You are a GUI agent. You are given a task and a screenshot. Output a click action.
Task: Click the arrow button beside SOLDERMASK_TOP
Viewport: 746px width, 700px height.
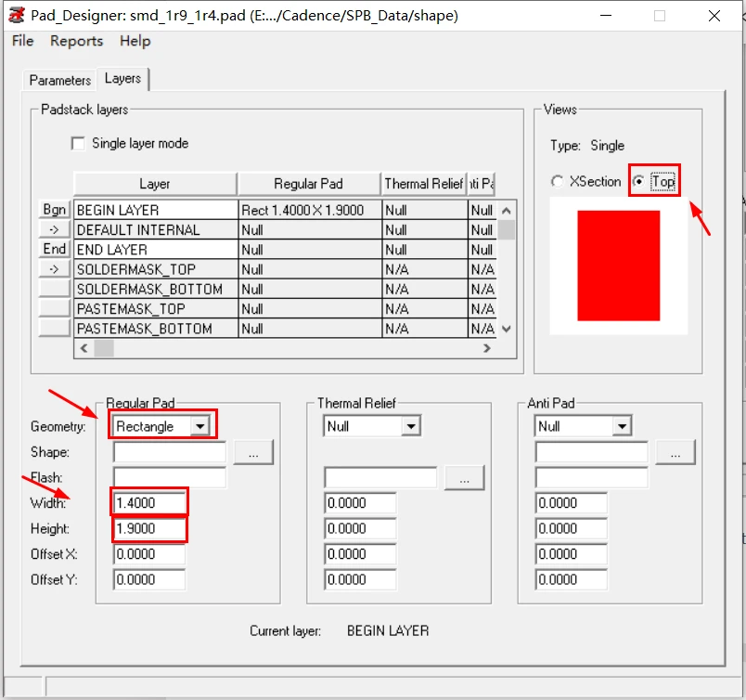[55, 269]
